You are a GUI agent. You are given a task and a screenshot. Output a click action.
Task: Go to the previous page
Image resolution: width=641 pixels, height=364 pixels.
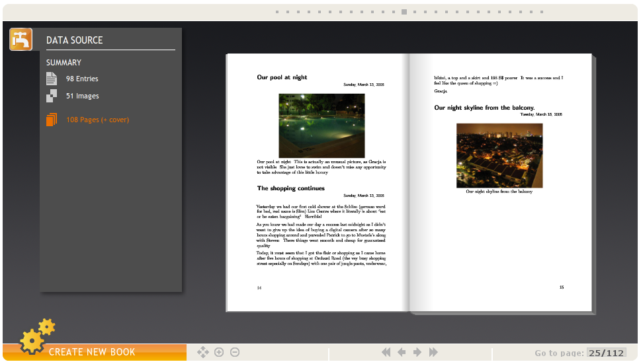tap(402, 353)
